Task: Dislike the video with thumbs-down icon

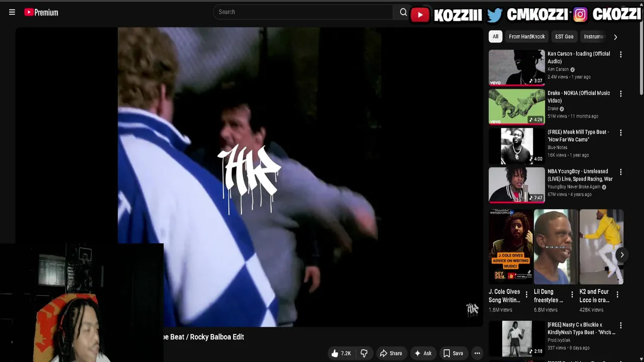Action: pos(364,353)
